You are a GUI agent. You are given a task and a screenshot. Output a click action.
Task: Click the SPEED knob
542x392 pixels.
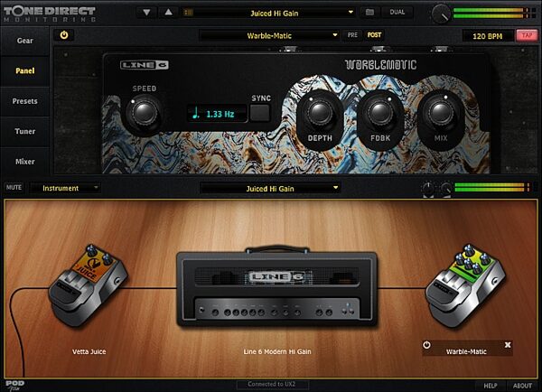pyautogui.click(x=143, y=112)
